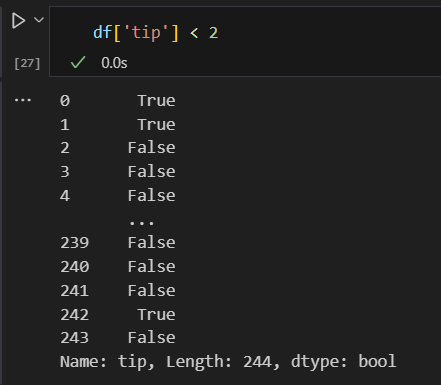Select output row index 1 True
This screenshot has width=441, height=385.
click(x=118, y=125)
